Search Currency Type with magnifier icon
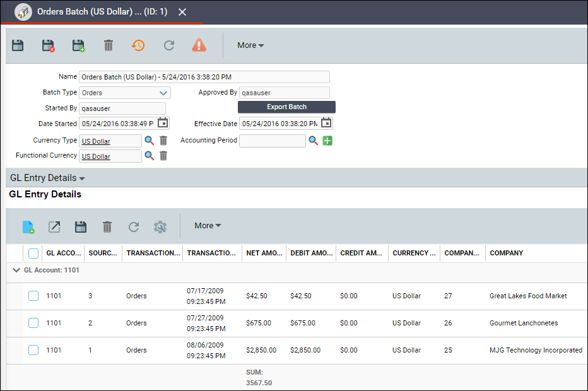 pos(150,141)
